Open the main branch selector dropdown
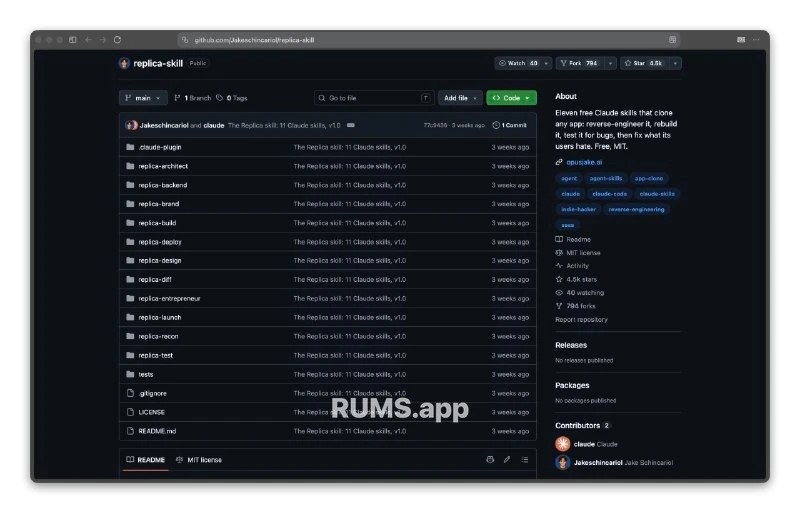Viewport: 800px width, 513px height. click(x=143, y=98)
